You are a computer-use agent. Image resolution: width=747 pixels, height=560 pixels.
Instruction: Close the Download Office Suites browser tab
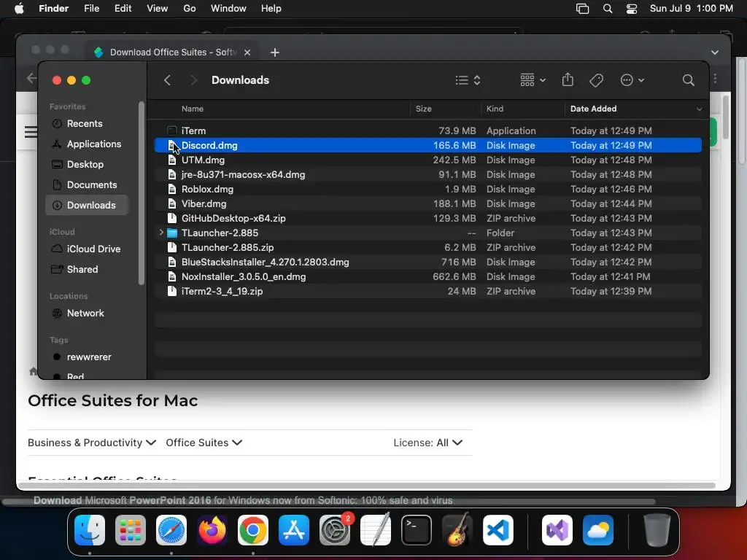point(247,52)
